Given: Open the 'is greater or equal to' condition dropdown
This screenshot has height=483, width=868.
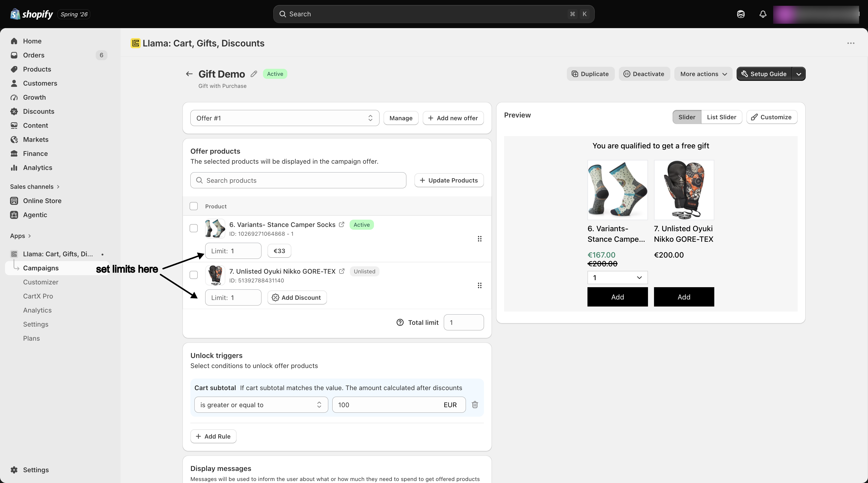Looking at the screenshot, I should 261,404.
